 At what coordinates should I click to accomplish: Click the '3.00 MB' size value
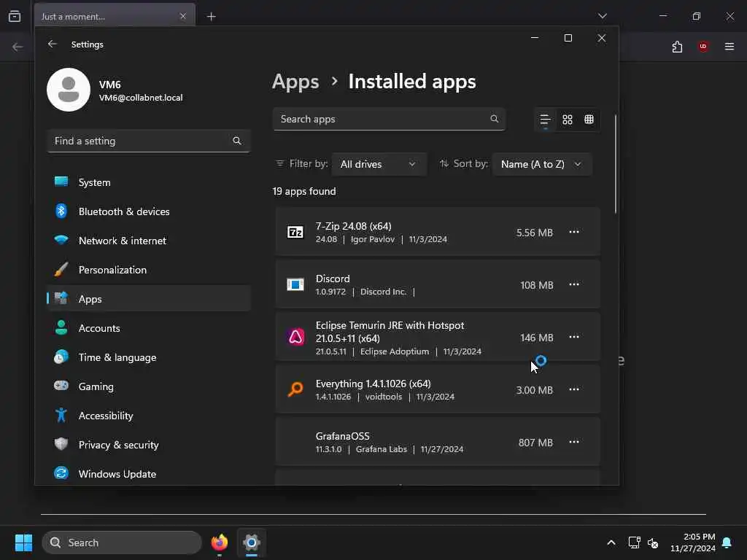coord(535,390)
